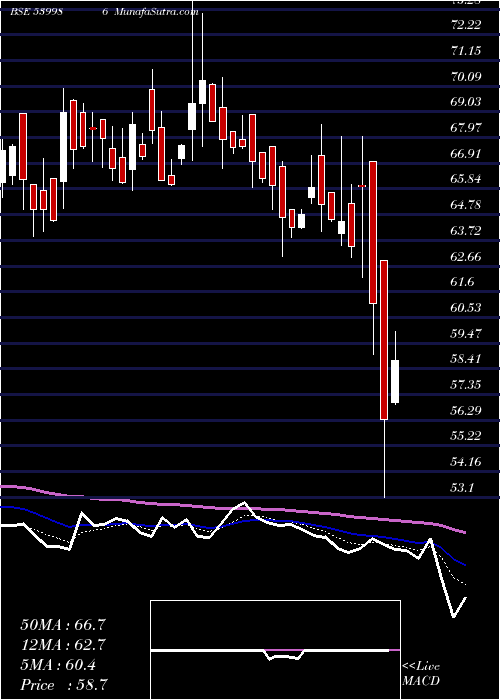Click the 57.35 price axis label
The height and width of the screenshot is (700, 500).
468,385
